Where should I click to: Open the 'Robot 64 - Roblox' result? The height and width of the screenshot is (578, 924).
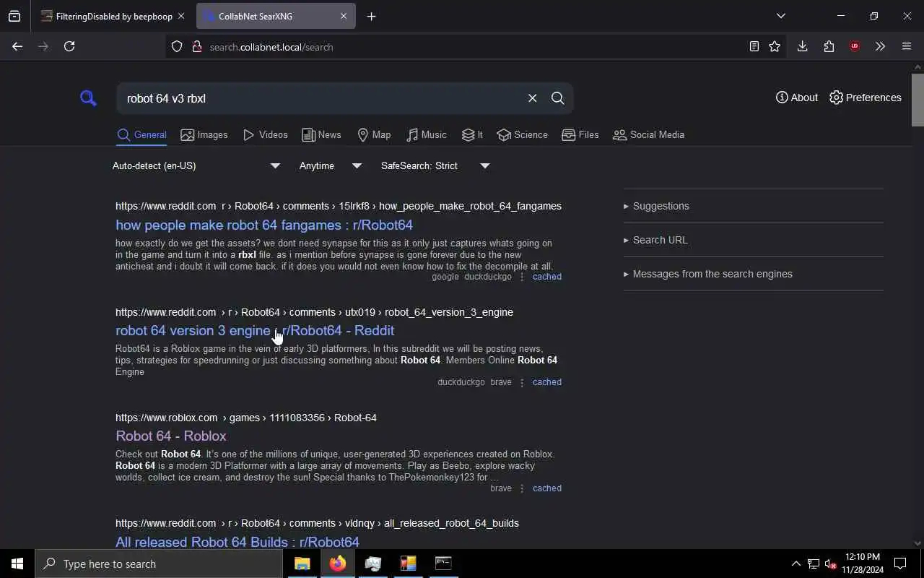(171, 436)
